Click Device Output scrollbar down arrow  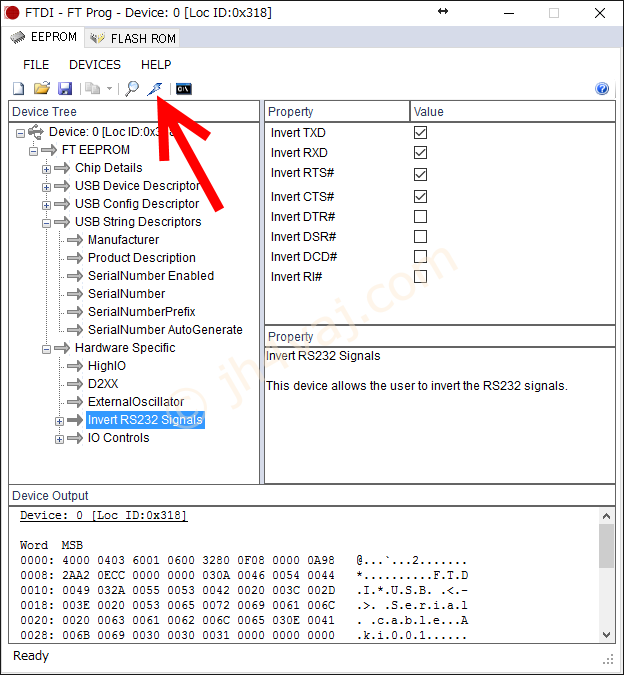point(606,635)
